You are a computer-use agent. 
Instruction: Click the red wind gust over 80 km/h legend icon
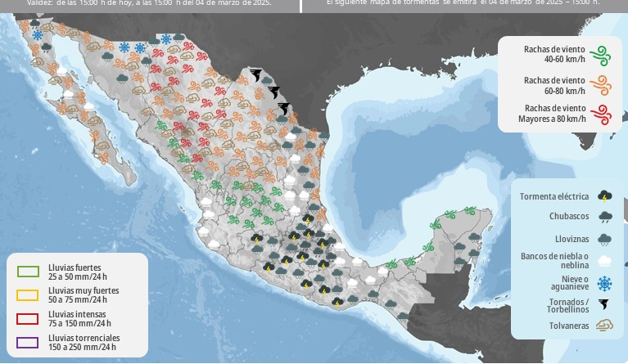coord(603,115)
